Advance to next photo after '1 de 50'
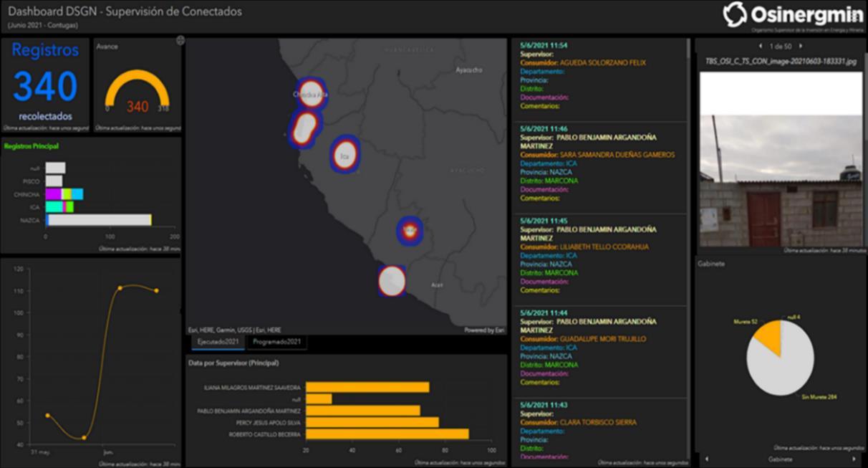 point(801,46)
